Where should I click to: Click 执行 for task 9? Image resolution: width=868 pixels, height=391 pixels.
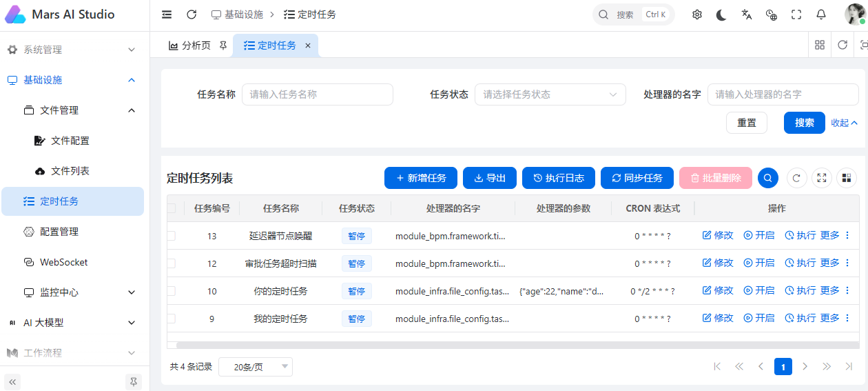(x=800, y=318)
